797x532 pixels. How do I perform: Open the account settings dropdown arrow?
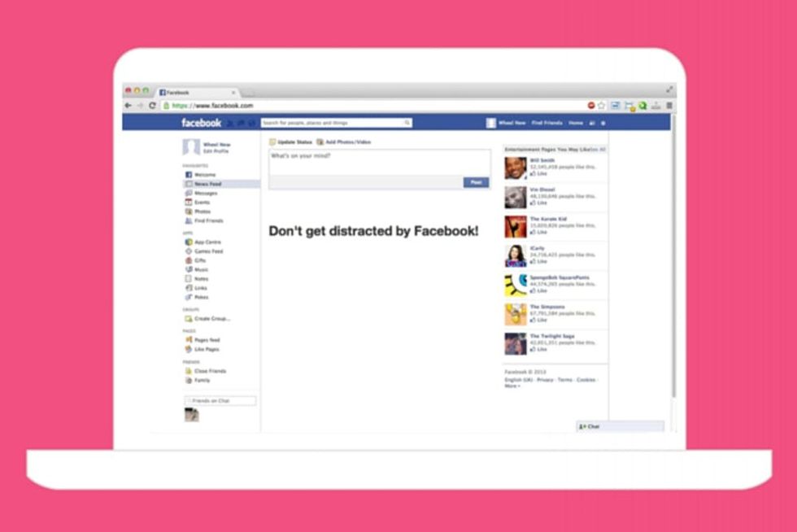click(x=603, y=123)
